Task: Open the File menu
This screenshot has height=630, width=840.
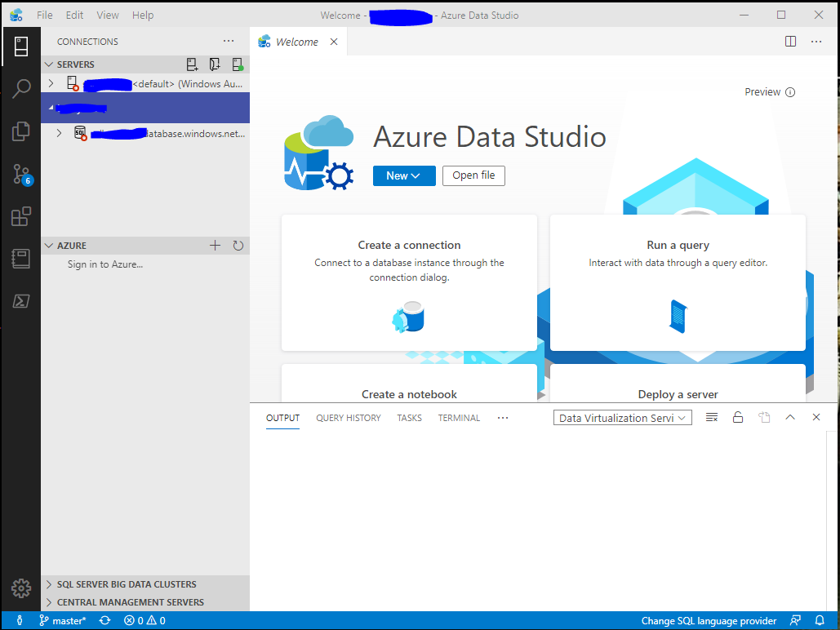Action: tap(44, 15)
